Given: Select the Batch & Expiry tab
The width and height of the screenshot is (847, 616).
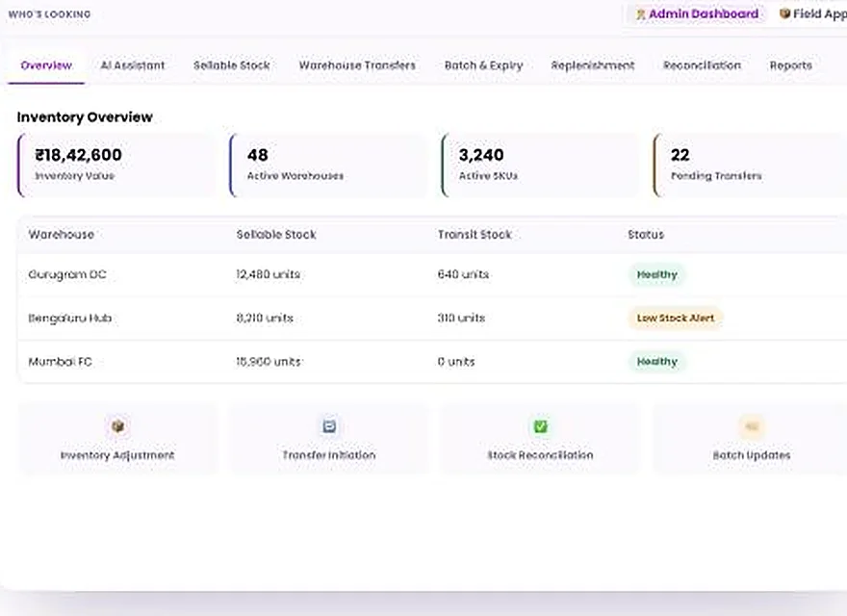Looking at the screenshot, I should coord(483,65).
